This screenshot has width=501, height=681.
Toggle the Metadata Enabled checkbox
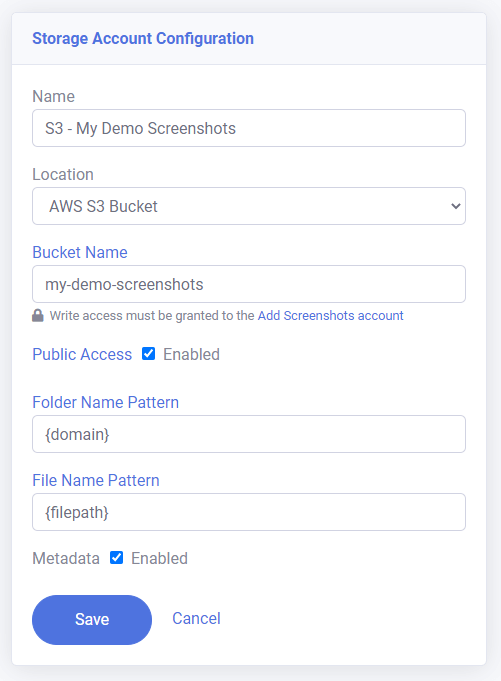pyautogui.click(x=116, y=558)
